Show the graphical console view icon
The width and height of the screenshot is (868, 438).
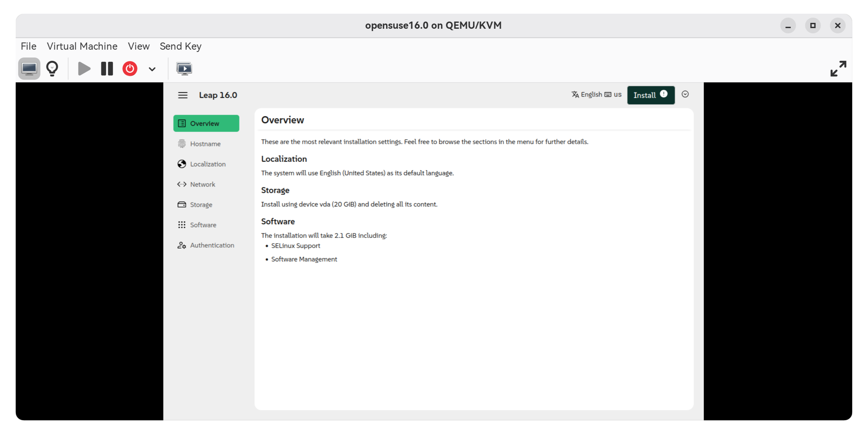[x=29, y=69]
